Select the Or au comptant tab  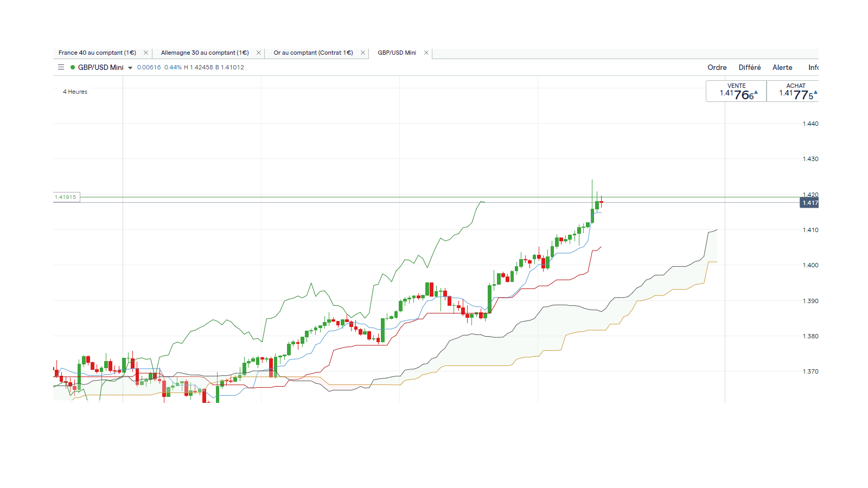[x=313, y=53]
